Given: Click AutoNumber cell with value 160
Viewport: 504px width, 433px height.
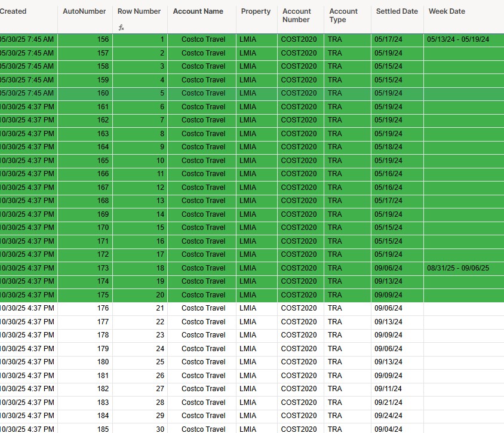Looking at the screenshot, I should [x=85, y=93].
